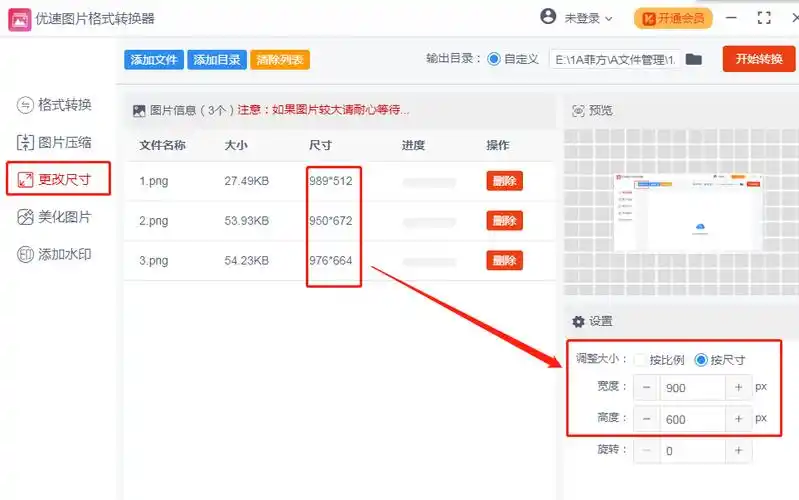Click the 预览 preview scan icon
Screen dimensions: 799x500
[x=578, y=111]
